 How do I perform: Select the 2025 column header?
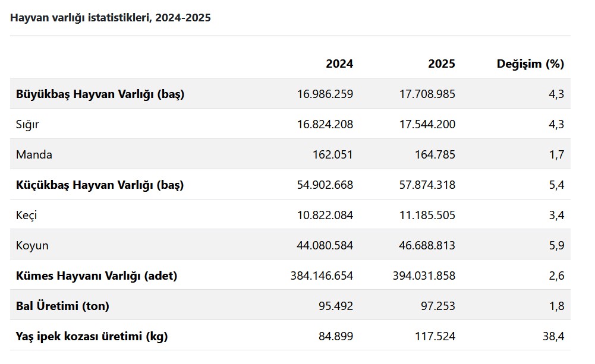(441, 64)
